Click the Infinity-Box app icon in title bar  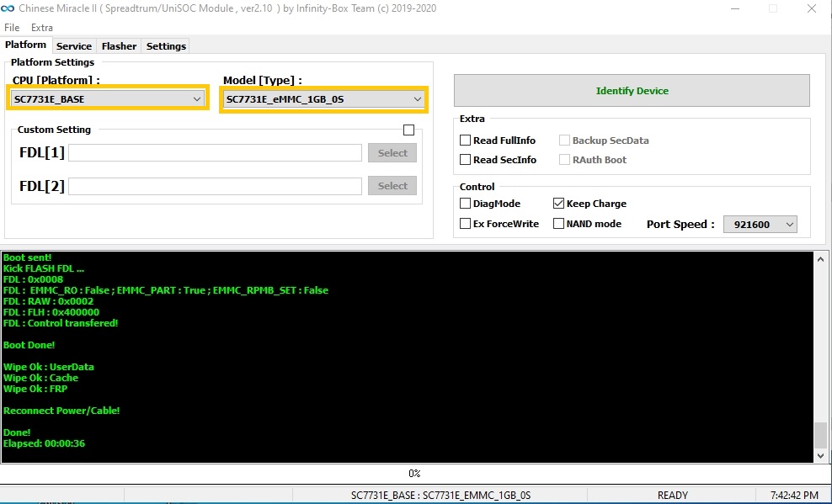(x=8, y=8)
